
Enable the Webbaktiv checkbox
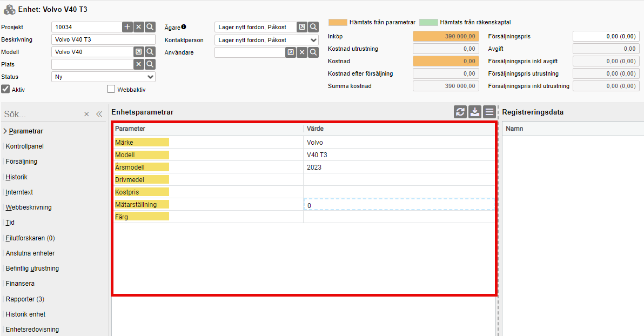(x=111, y=89)
